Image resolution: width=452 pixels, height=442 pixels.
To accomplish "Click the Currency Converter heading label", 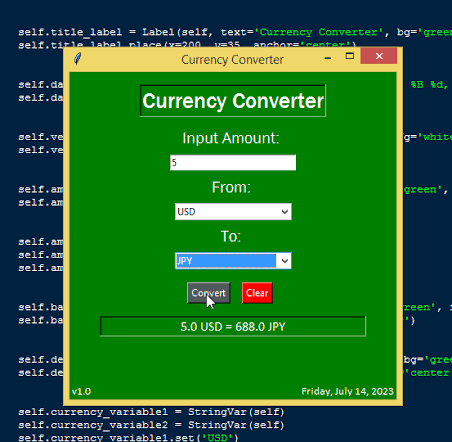I will click(233, 101).
